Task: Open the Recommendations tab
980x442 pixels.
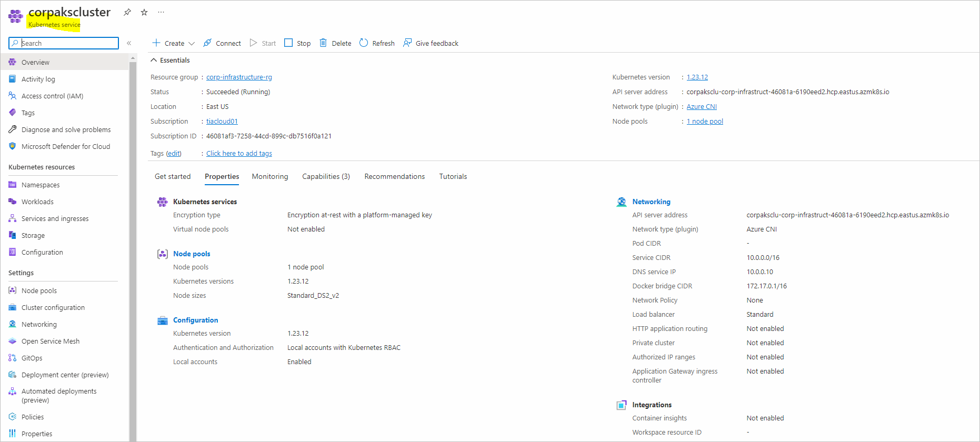Action: (395, 176)
